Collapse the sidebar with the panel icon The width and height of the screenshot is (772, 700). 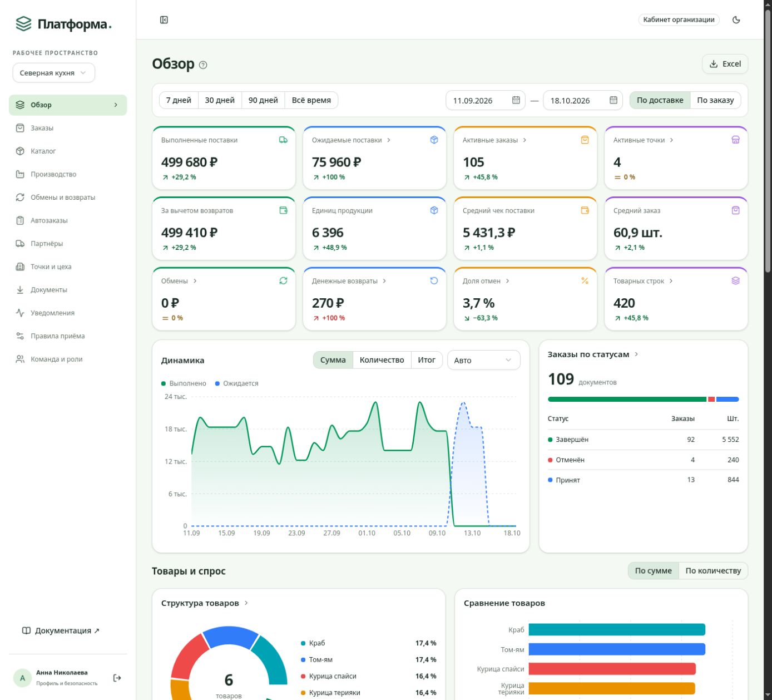pos(164,20)
